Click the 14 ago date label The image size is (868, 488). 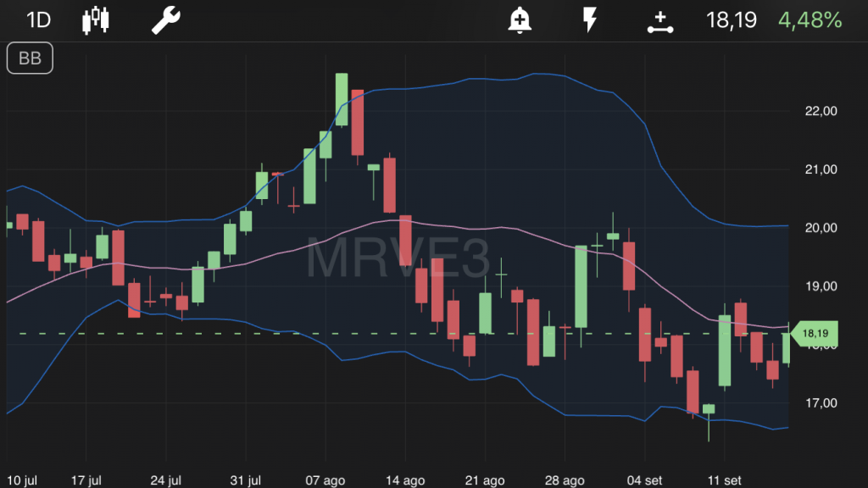click(x=405, y=480)
